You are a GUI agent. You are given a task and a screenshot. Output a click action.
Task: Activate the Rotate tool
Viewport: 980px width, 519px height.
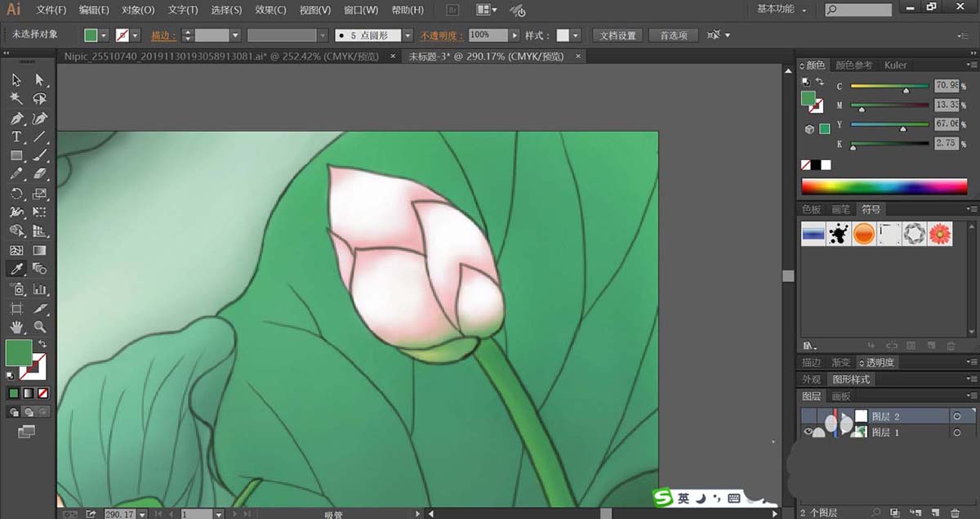coord(16,194)
